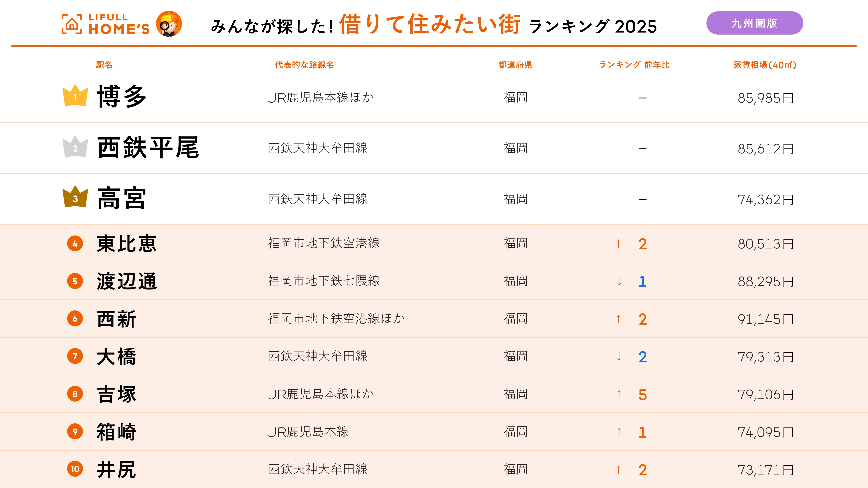Screen dimensions: 868x488
Task: Click the gold number 1 crown icon
Action: (75, 96)
